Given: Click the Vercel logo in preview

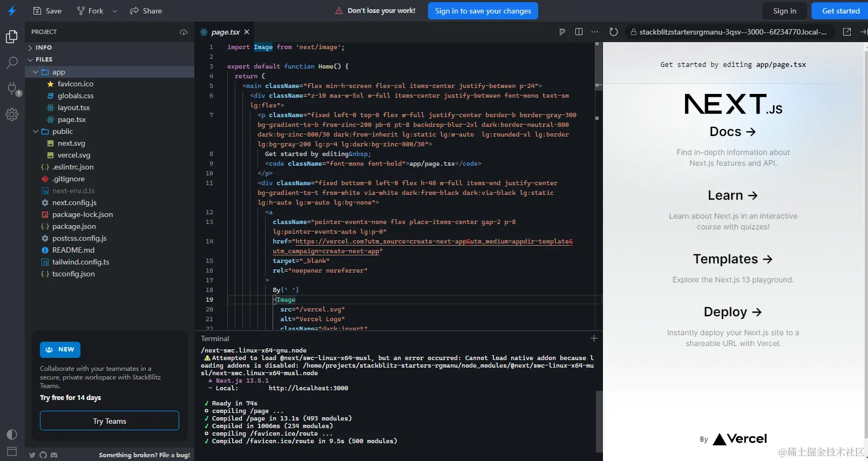Looking at the screenshot, I should click(740, 439).
